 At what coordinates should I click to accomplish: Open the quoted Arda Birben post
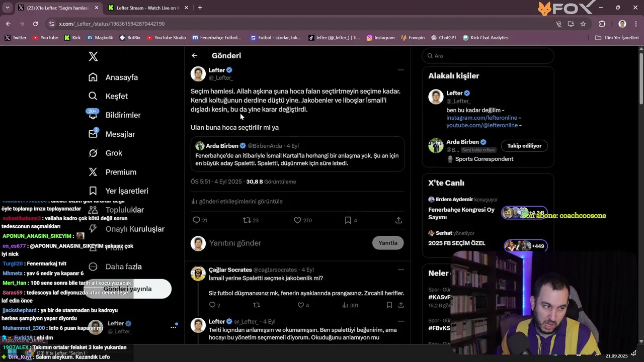(297, 154)
